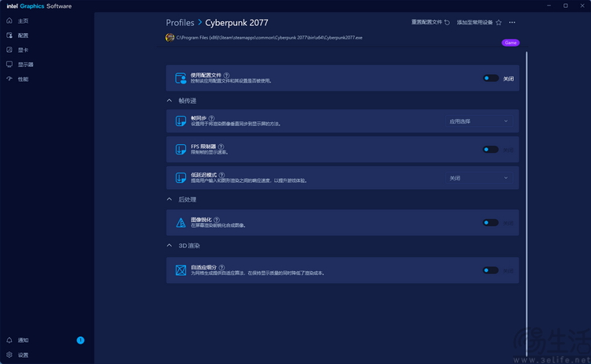591x364 pixels.
Task: Click the 图像锐化 triangle icon
Action: 180,223
